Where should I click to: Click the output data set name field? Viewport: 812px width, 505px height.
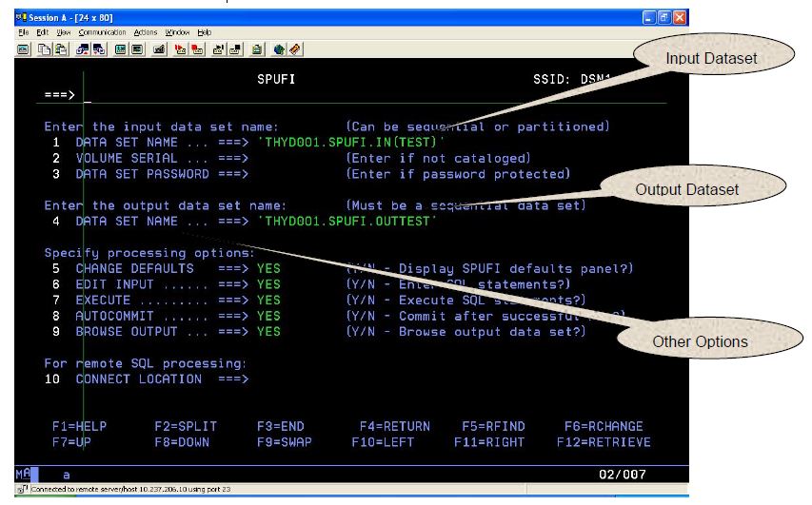[347, 222]
